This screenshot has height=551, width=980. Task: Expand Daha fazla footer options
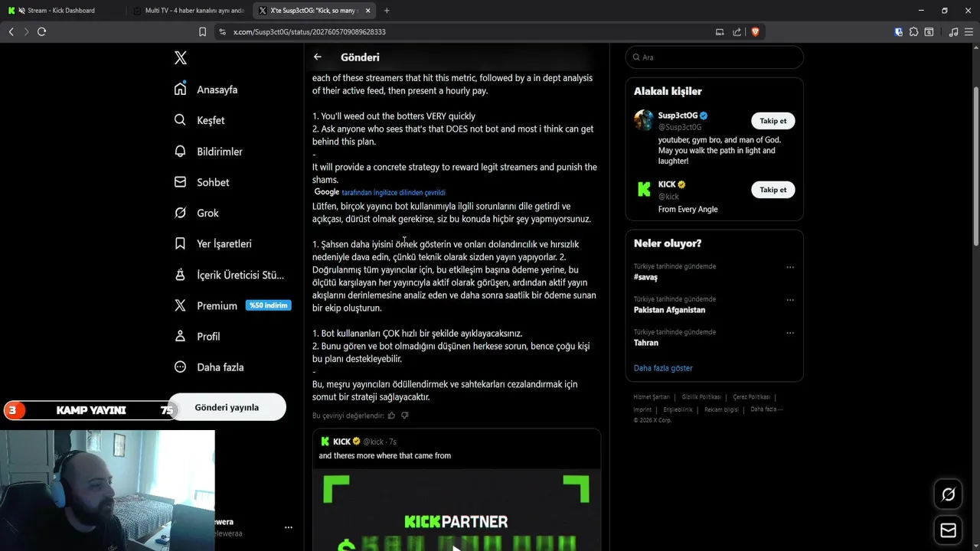(x=766, y=409)
